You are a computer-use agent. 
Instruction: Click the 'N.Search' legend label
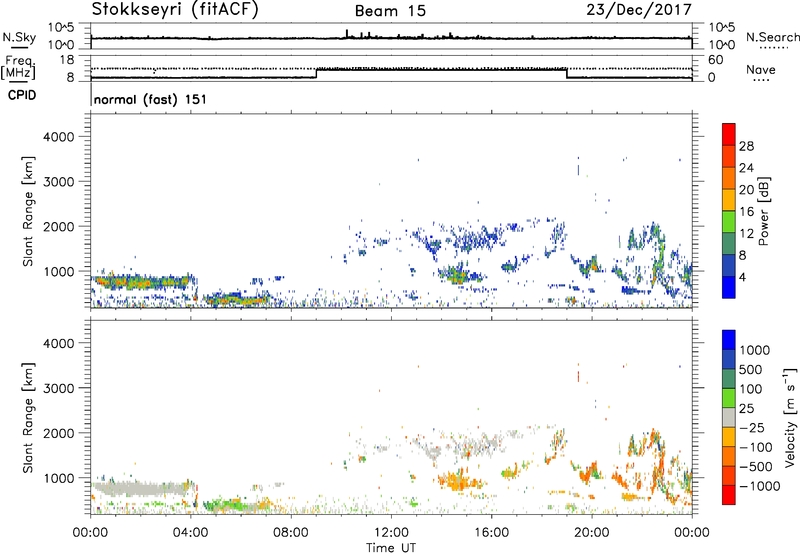pos(772,37)
